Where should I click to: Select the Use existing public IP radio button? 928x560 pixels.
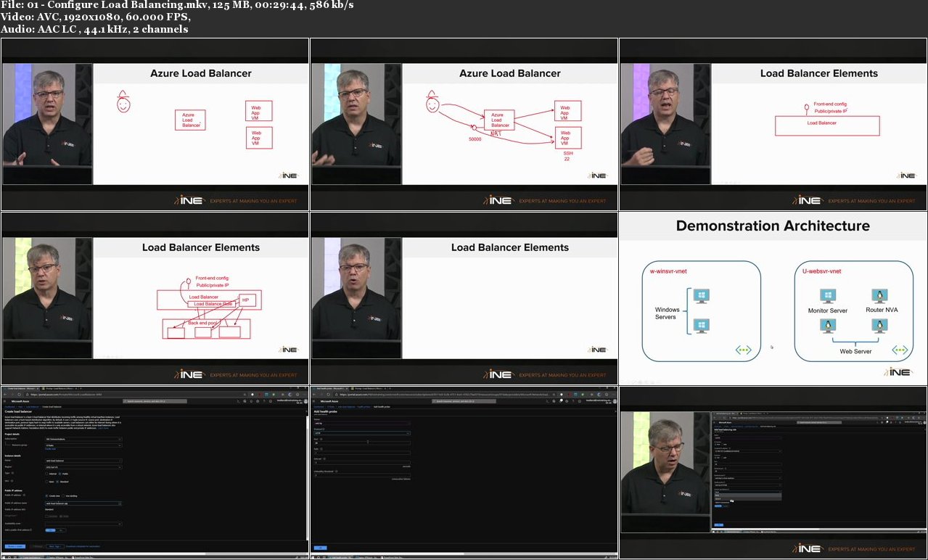click(63, 496)
